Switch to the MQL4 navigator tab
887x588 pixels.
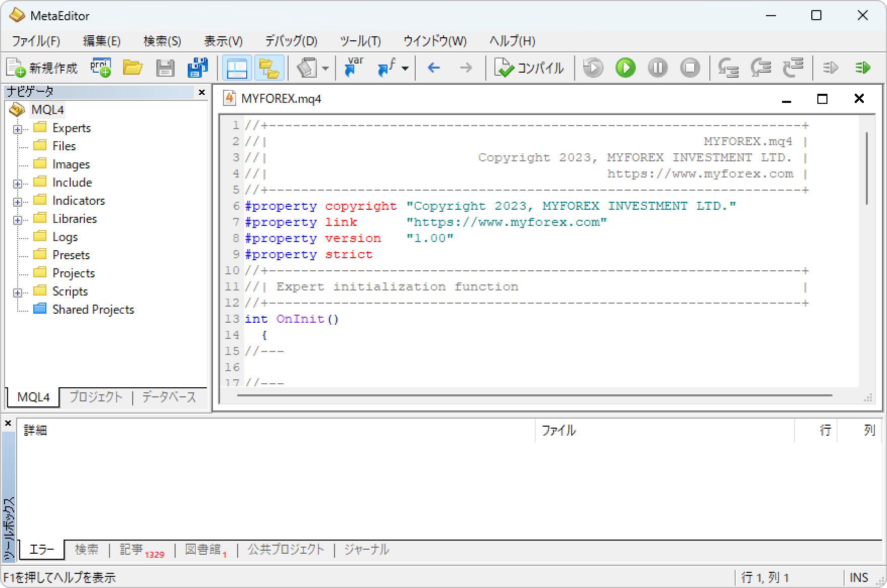tap(33, 397)
